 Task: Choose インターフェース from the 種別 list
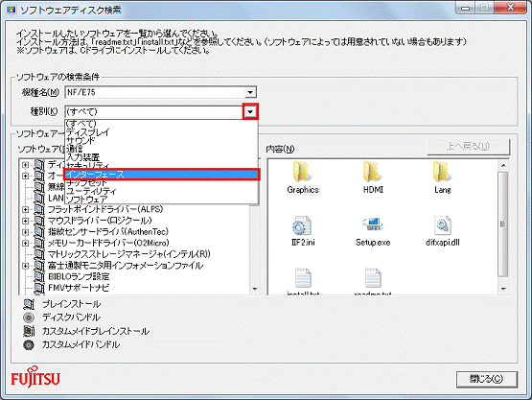(161, 175)
